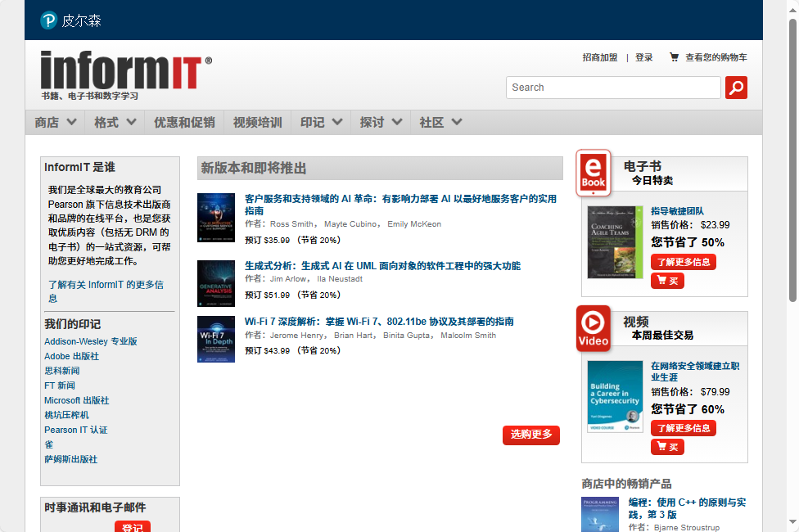The image size is (799, 532).
Task: Click the InformIT logo
Action: pyautogui.click(x=126, y=70)
